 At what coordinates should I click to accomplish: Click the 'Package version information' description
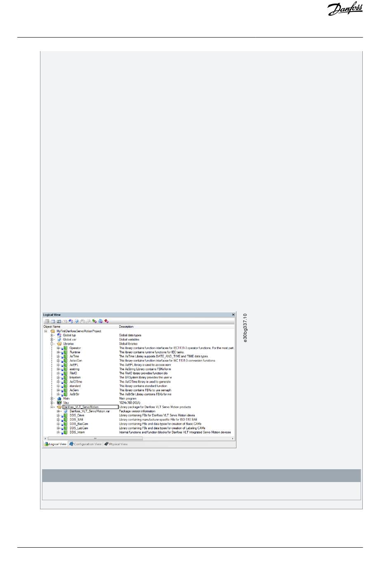pyautogui.click(x=137, y=411)
